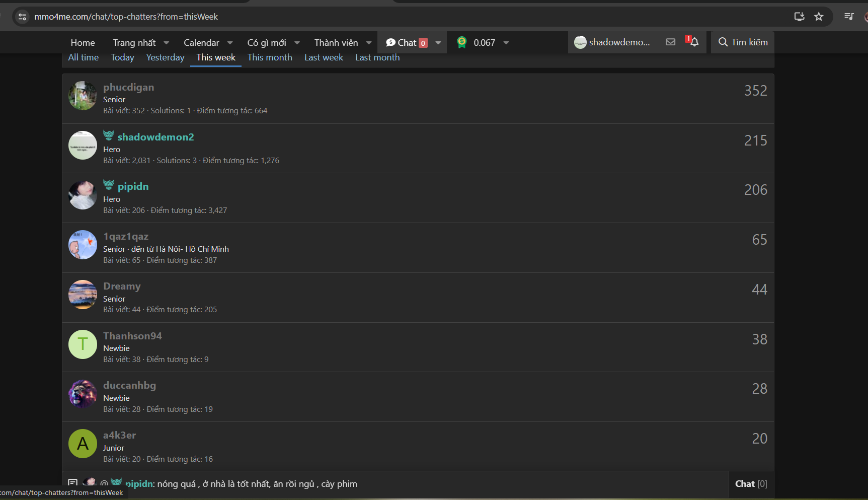
Task: Open site info icon in address bar
Action: click(22, 17)
